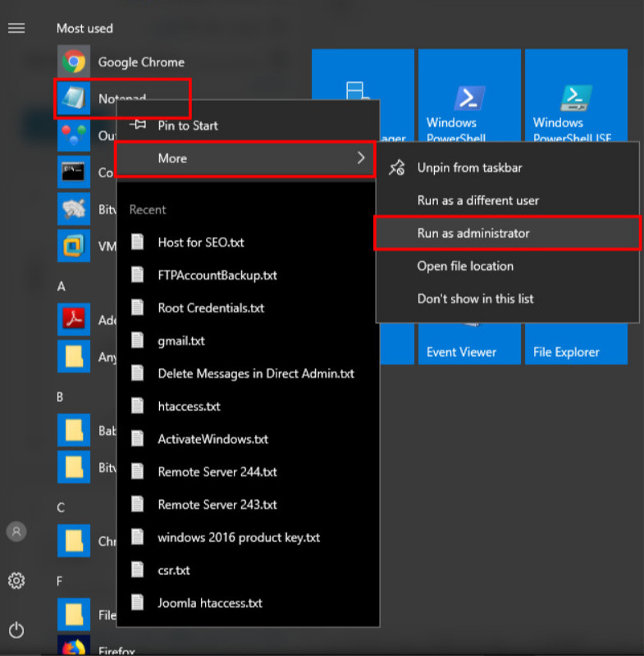Screen dimensions: 644x656
Task: Expand the More submenu
Action: pos(245,158)
